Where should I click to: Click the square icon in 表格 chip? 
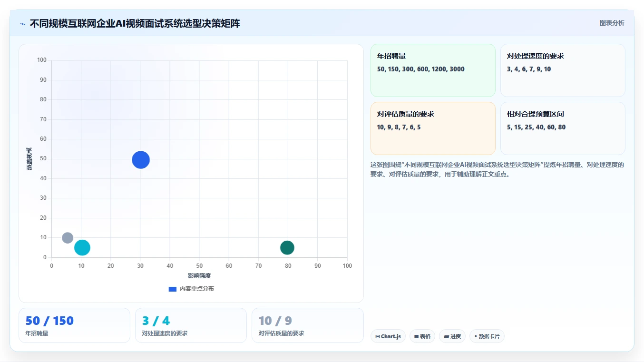pyautogui.click(x=416, y=336)
